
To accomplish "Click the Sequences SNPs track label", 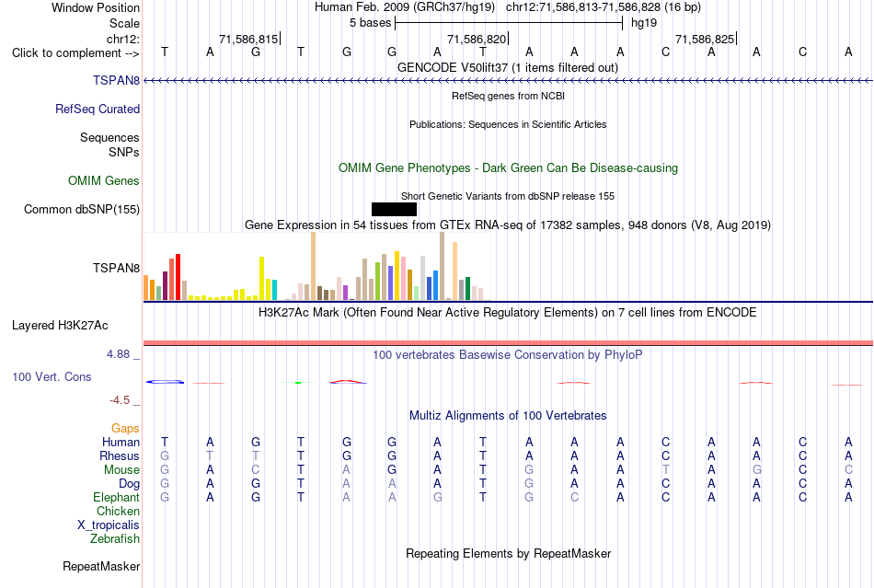I will coord(109,144).
